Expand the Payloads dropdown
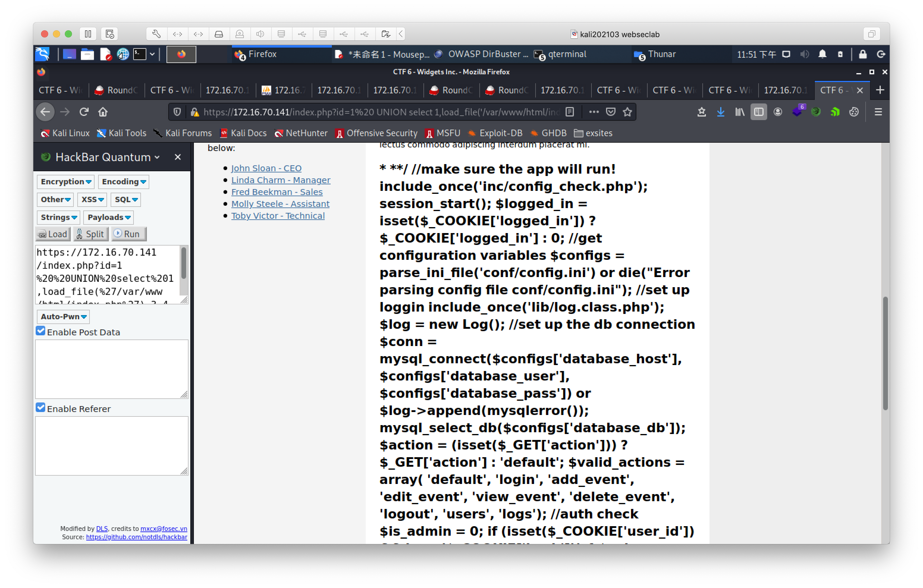Screen dimensions: 923x588 109,217
